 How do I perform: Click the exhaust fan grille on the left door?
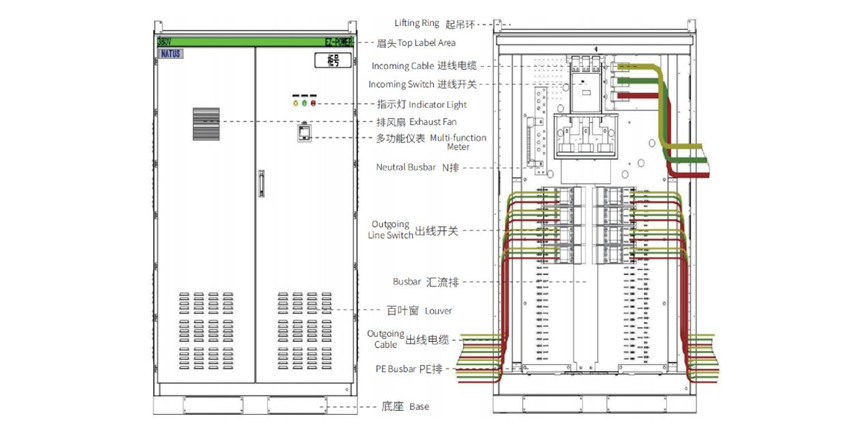pos(206,123)
